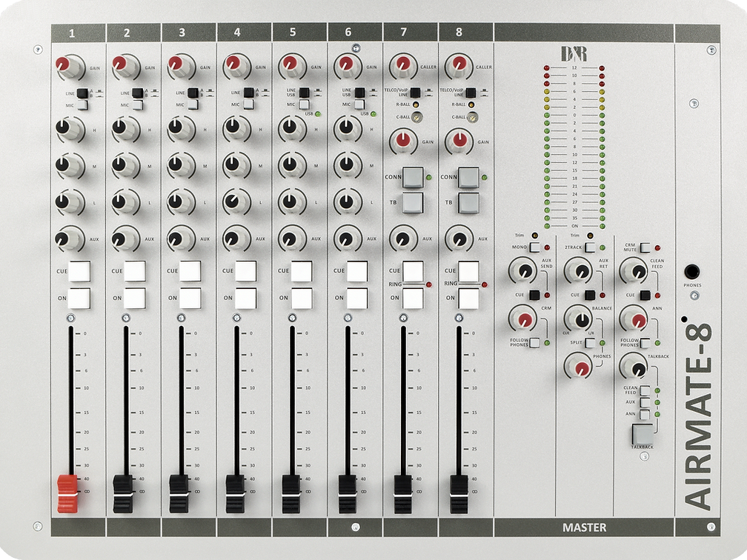747x560 pixels.
Task: Click the red fader of channel 1
Action: pyautogui.click(x=67, y=494)
